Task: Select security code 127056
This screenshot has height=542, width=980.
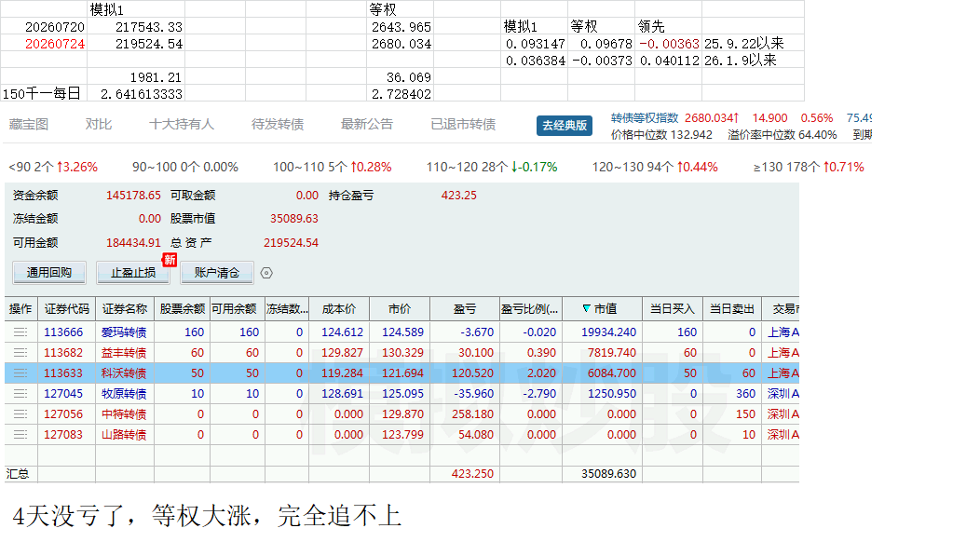Action: click(x=63, y=414)
